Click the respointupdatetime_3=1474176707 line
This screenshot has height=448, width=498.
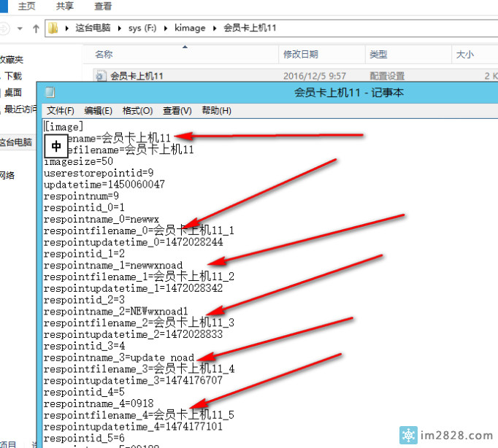point(134,380)
